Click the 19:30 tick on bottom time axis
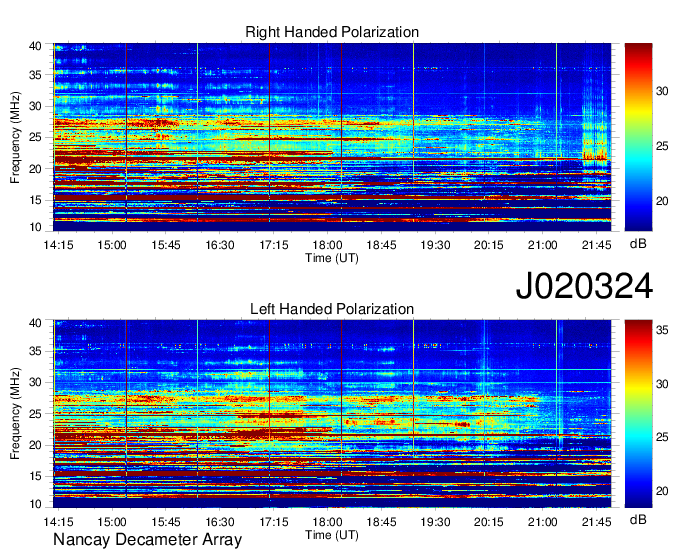This screenshot has height=552, width=680. point(435,522)
